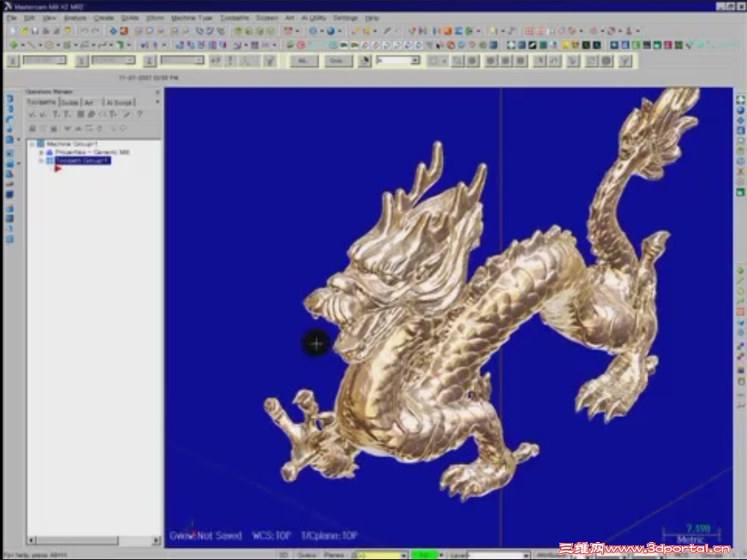Click the T/Cplane:TOP label in viewport

pos(329,535)
